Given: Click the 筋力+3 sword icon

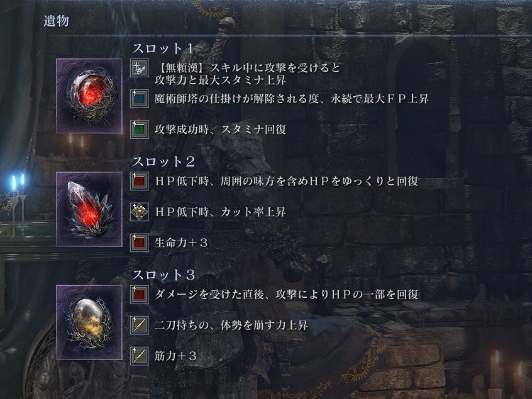Looking at the screenshot, I should point(139,356).
